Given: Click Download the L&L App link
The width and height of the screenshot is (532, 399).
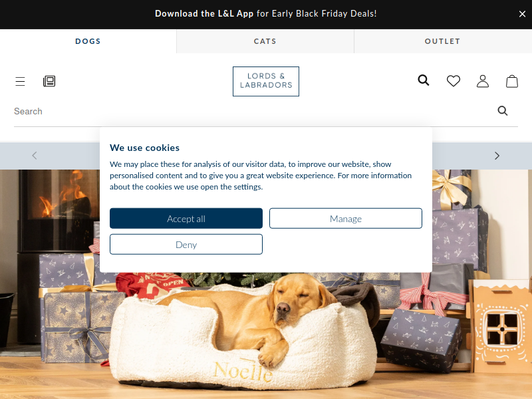Looking at the screenshot, I should (204, 13).
